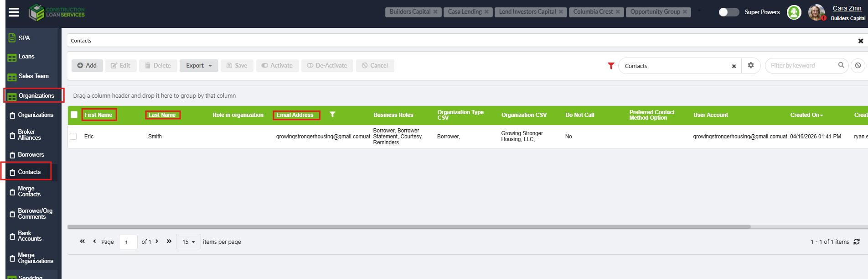Screen dimensions: 868x279
Task: Click the Add contact button
Action: pyautogui.click(x=87, y=66)
